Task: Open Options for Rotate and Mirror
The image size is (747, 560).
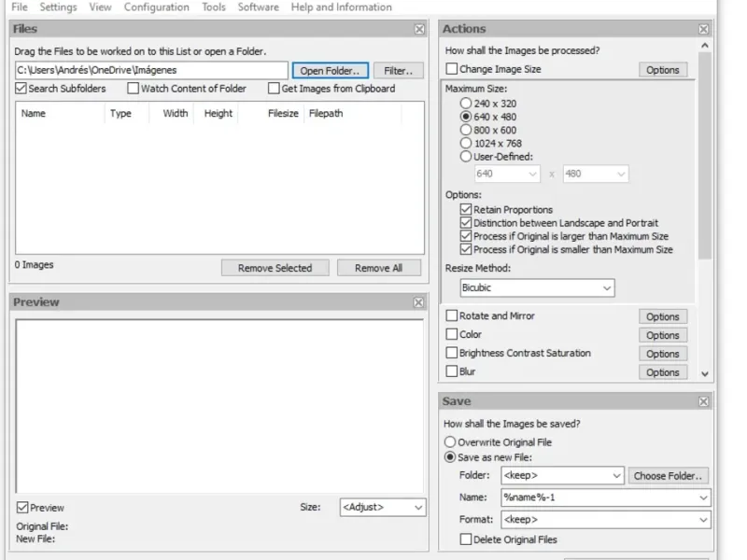Action: 662,317
